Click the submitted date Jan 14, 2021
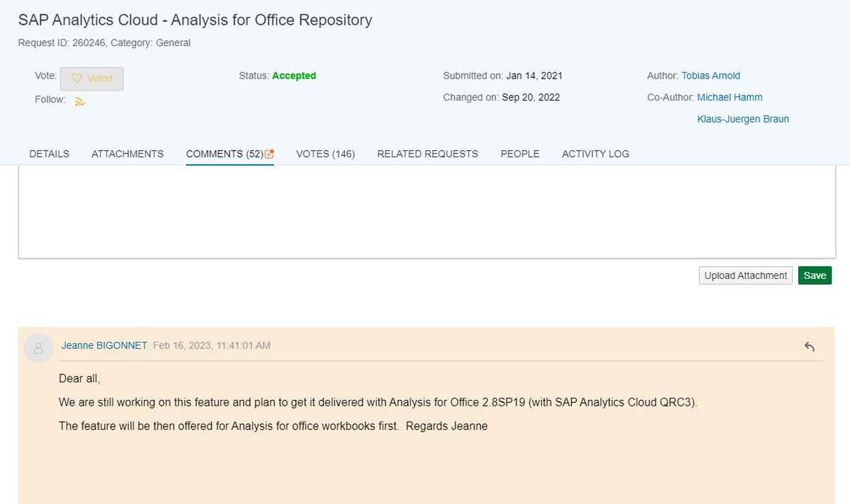The image size is (850, 504). (534, 76)
